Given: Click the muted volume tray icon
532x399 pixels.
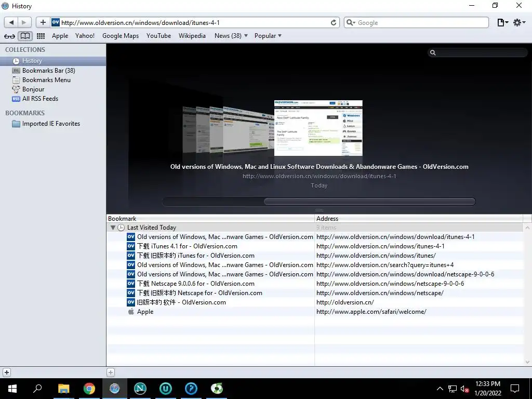Looking at the screenshot, I should pos(464,389).
